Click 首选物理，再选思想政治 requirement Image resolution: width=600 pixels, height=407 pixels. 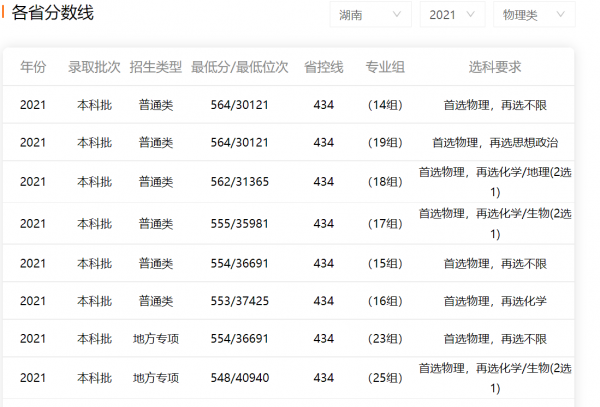pyautogui.click(x=495, y=143)
